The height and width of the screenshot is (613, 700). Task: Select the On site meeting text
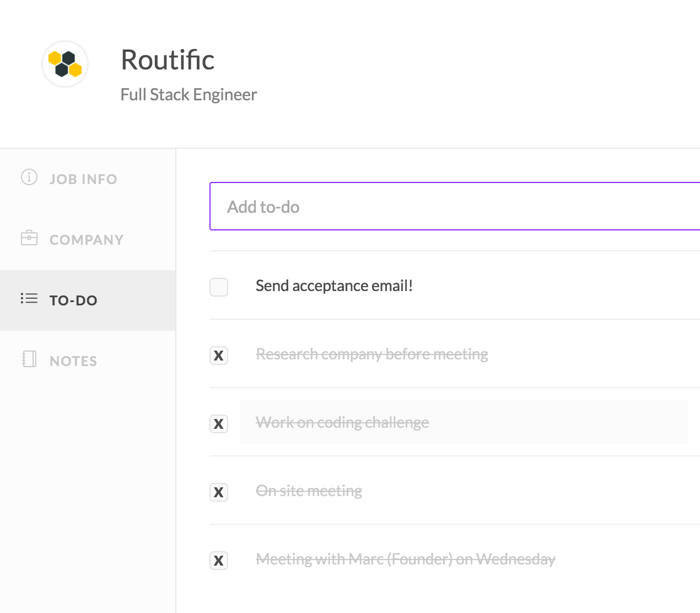click(x=309, y=491)
